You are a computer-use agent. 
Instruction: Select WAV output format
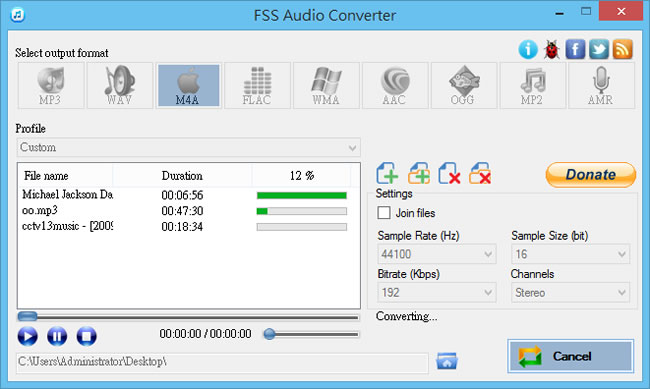[120, 85]
